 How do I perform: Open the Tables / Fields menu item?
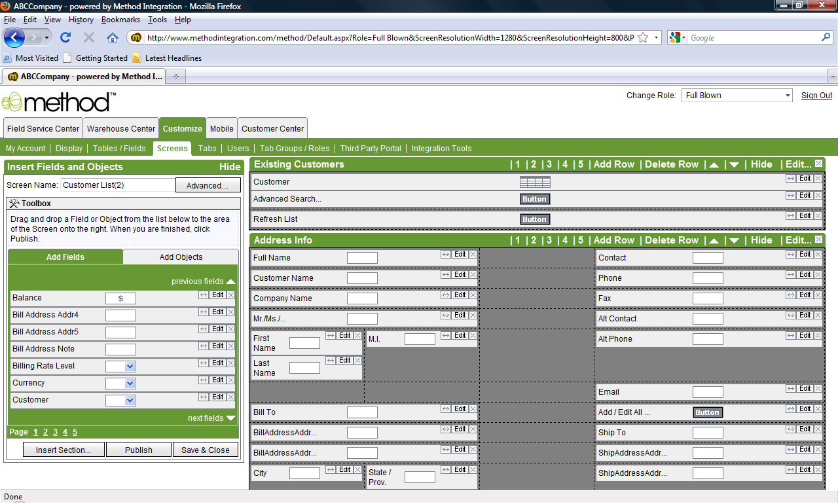[x=119, y=149]
